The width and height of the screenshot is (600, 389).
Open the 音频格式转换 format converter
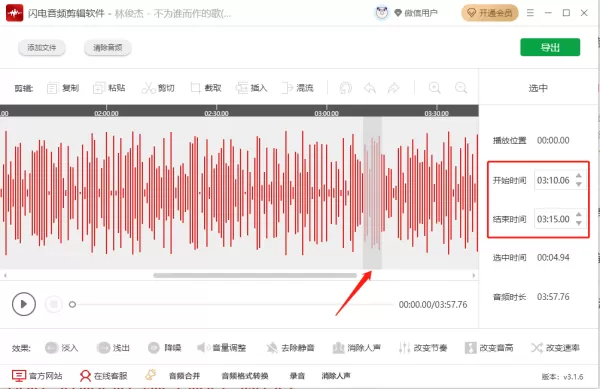point(245,376)
